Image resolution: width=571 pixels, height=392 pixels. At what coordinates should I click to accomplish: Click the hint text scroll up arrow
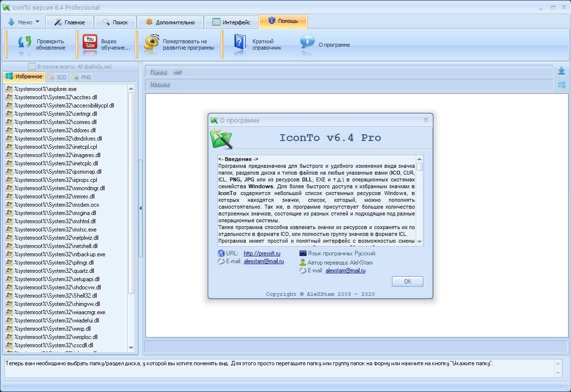pos(558,363)
